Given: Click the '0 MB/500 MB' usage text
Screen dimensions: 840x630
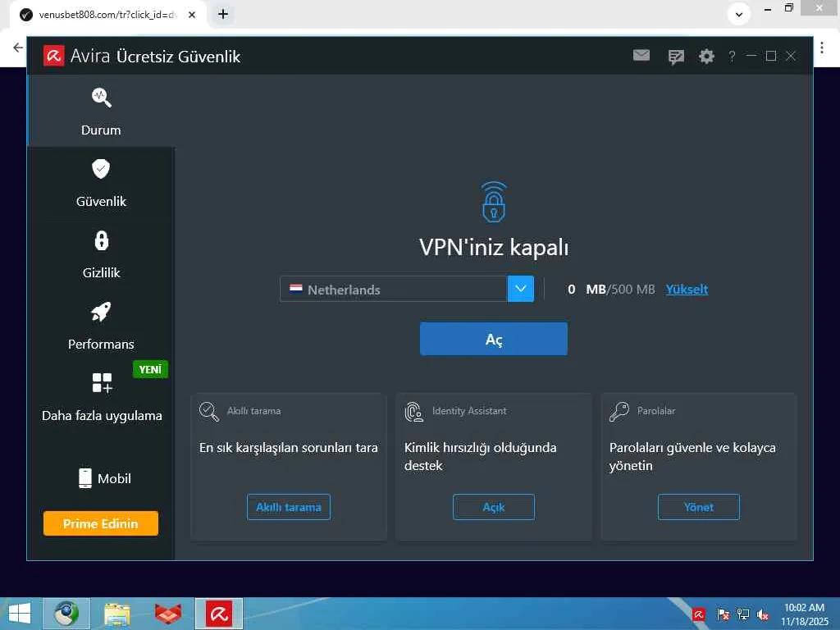Looking at the screenshot, I should (611, 290).
